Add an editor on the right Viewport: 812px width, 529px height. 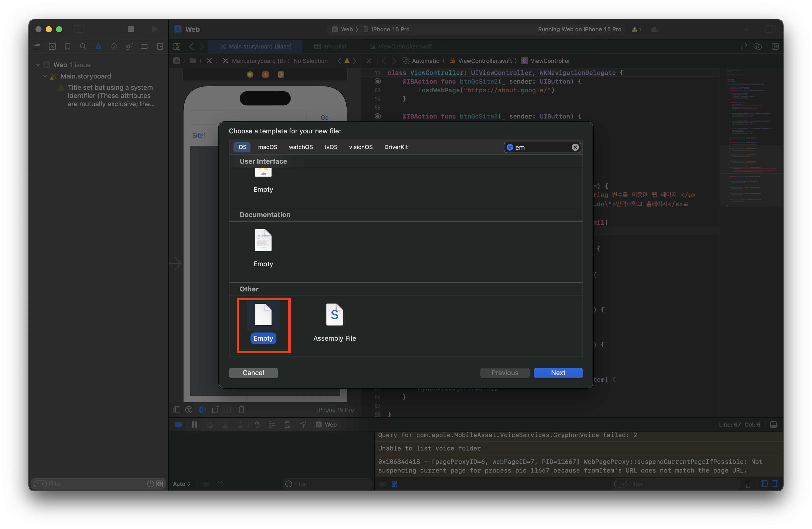pos(775,46)
